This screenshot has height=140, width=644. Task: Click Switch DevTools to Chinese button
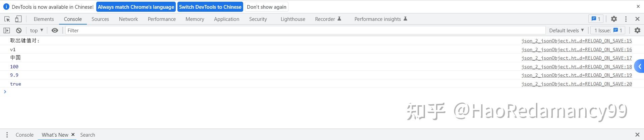coord(210,7)
